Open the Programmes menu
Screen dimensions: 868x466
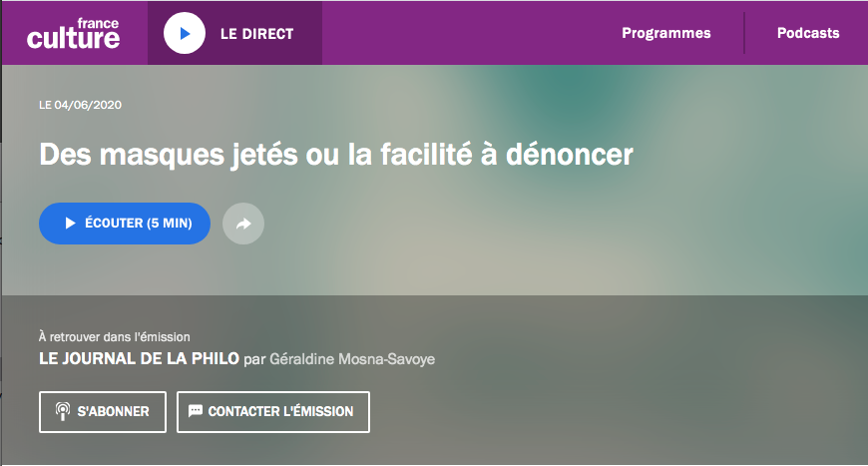(x=665, y=33)
